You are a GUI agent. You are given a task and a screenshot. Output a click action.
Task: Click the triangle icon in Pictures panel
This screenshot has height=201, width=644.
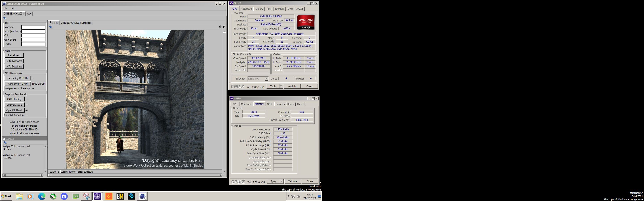point(224,27)
